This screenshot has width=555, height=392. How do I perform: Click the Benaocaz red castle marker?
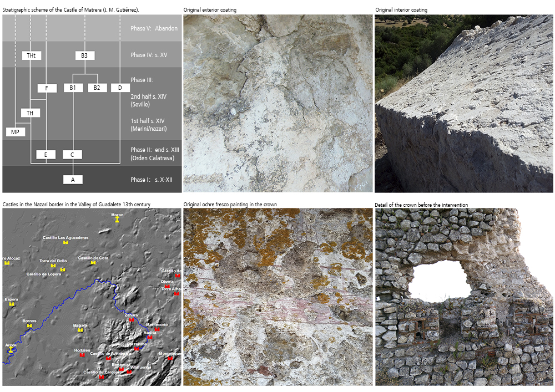[121, 369]
